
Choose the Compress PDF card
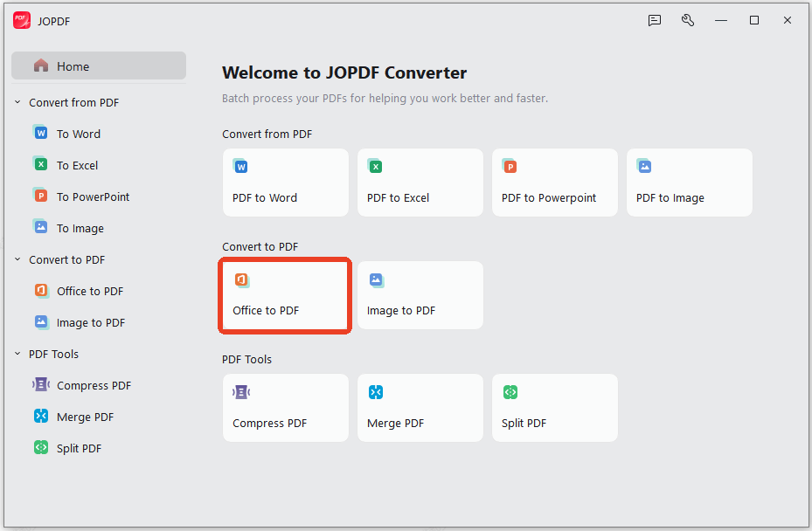click(286, 408)
